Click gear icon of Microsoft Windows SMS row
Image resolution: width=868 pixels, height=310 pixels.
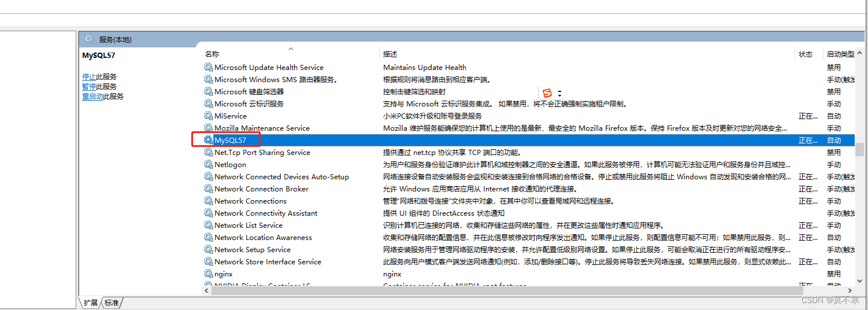(x=209, y=79)
